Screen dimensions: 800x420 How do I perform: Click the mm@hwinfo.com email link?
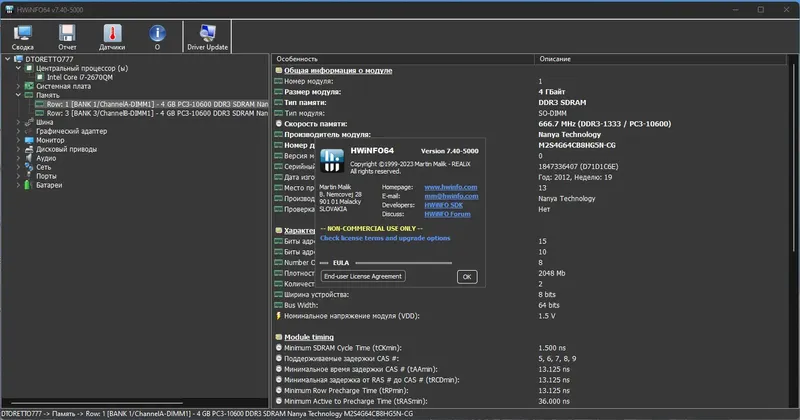451,196
